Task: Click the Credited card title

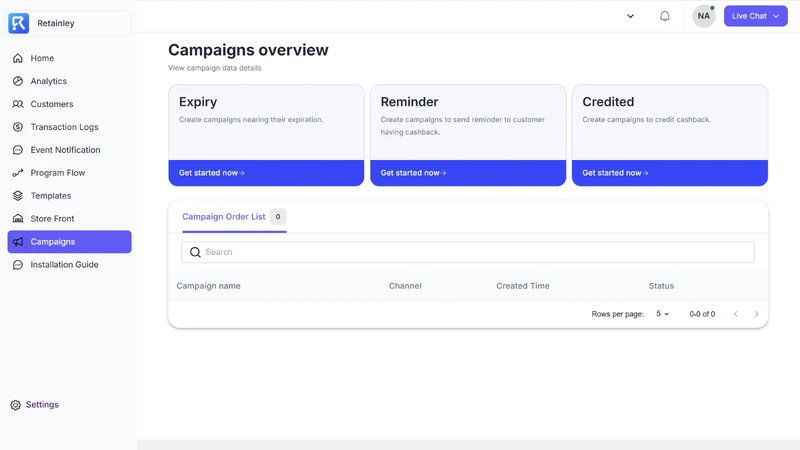Action: [608, 102]
